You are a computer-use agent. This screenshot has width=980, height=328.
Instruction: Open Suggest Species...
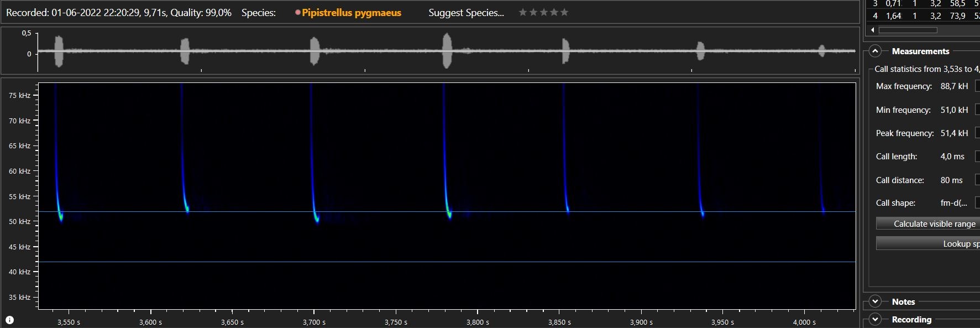pos(466,13)
